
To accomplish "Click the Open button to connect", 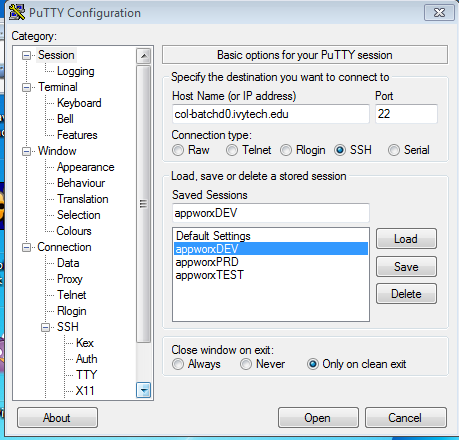I will (318, 418).
